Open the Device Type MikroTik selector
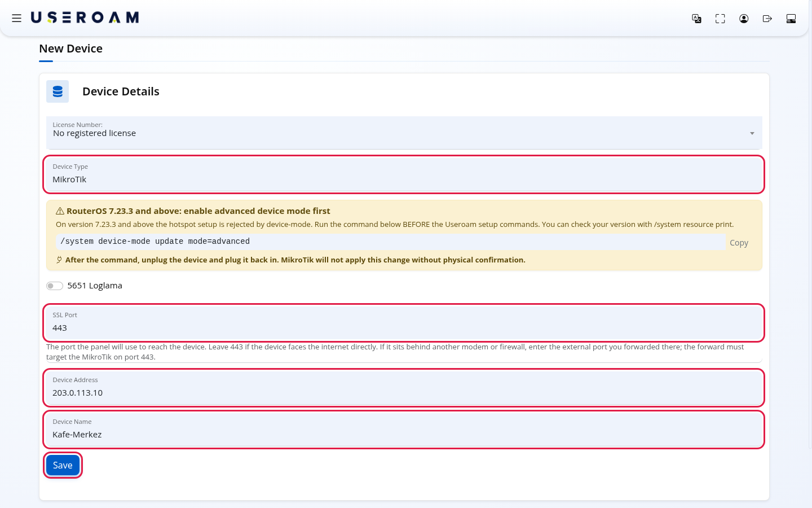Screen dimensions: 812x508 (x=404, y=174)
